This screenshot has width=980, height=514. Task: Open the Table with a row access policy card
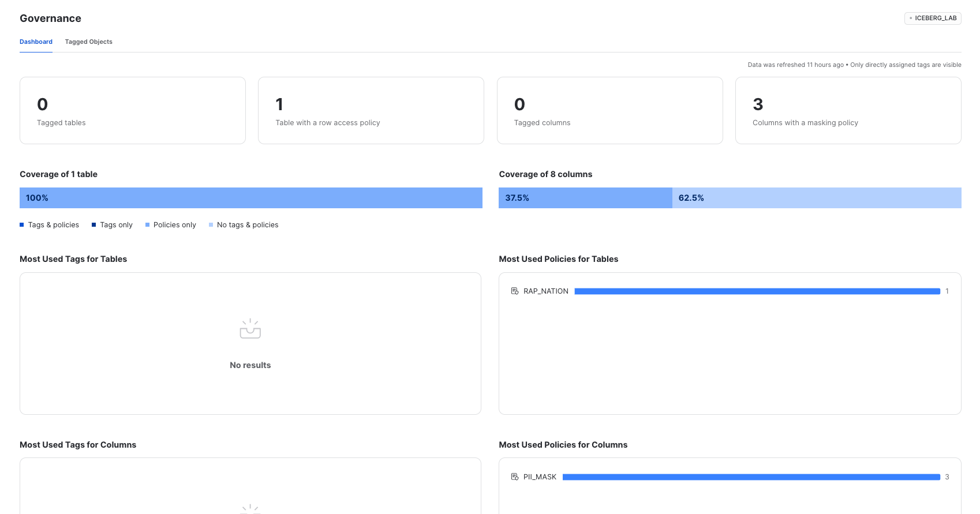coord(371,110)
